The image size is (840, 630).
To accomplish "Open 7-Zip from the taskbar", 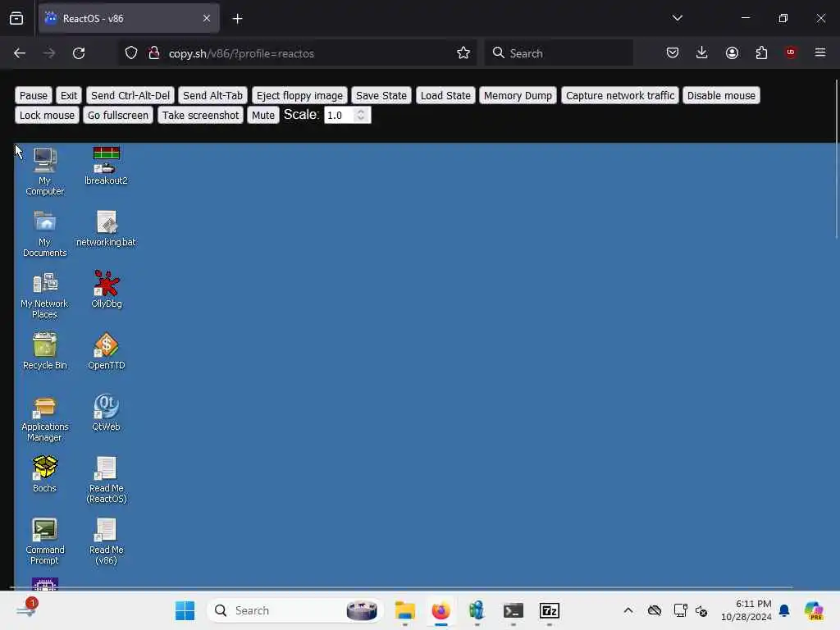I will [550, 610].
